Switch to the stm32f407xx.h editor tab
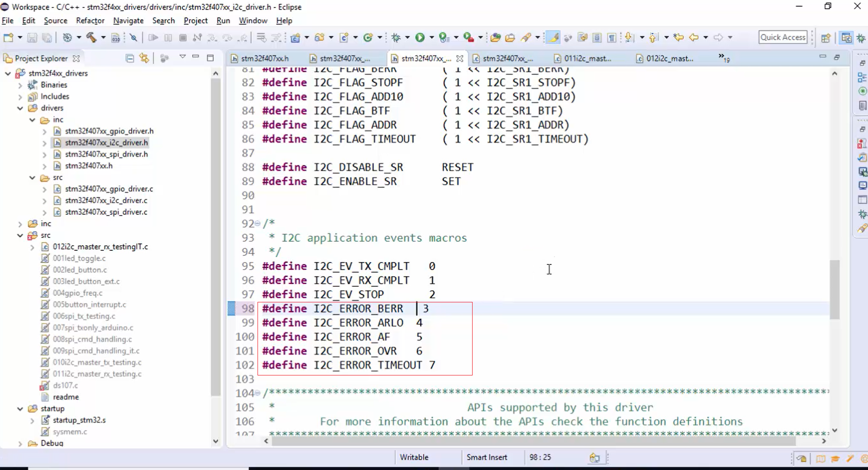 click(260, 58)
